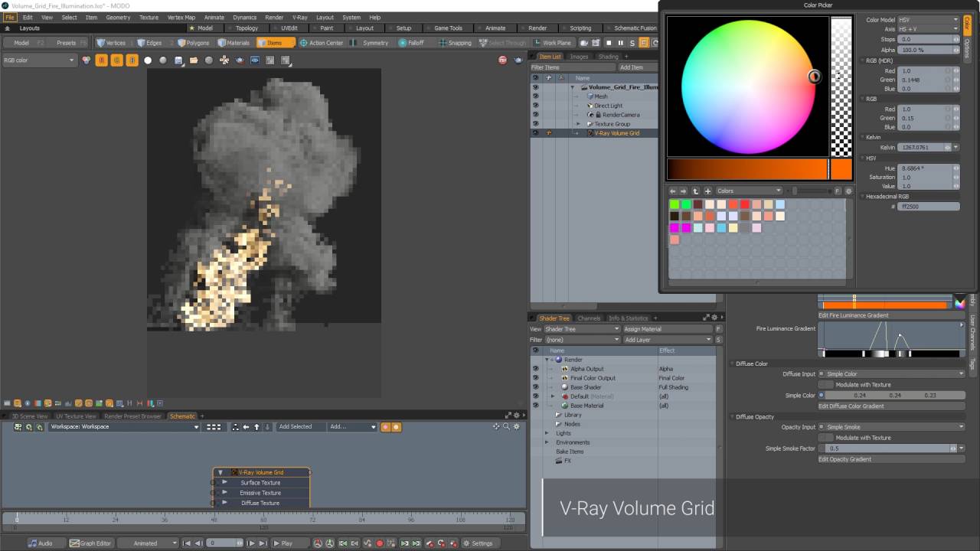The image size is (980, 551).
Task: Select Edges selection mode
Action: [149, 43]
